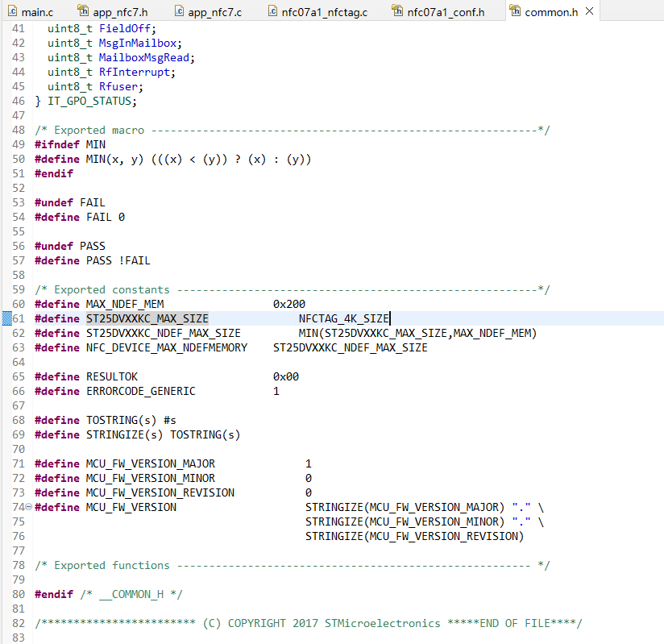The width and height of the screenshot is (664, 644).
Task: Click '#define PASS !FAIL' line
Action: pos(93,260)
